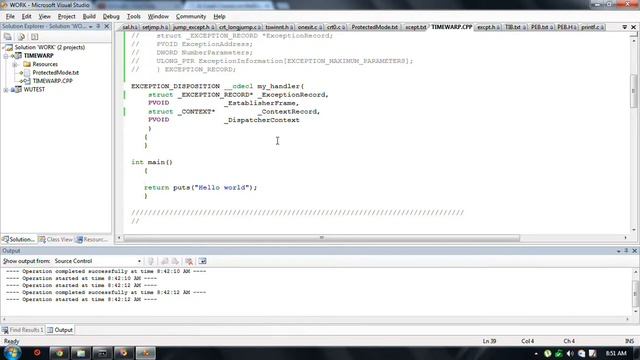Screen dimensions: 640x360
Task: Switch to the sal.h editor tab
Action: point(130,27)
